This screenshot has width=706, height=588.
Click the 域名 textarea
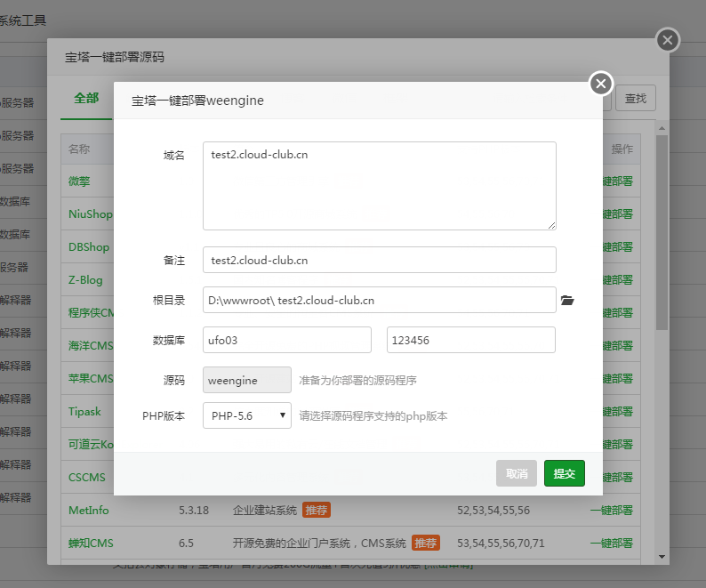(x=380, y=186)
